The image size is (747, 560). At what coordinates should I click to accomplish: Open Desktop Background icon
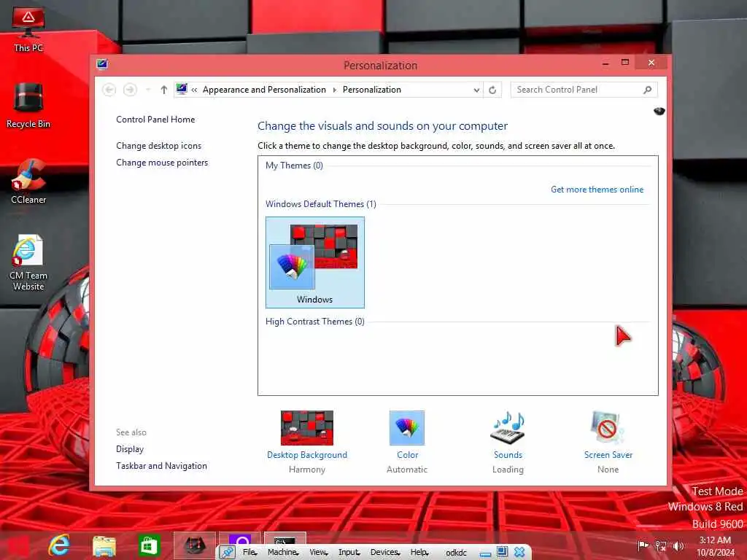click(307, 427)
